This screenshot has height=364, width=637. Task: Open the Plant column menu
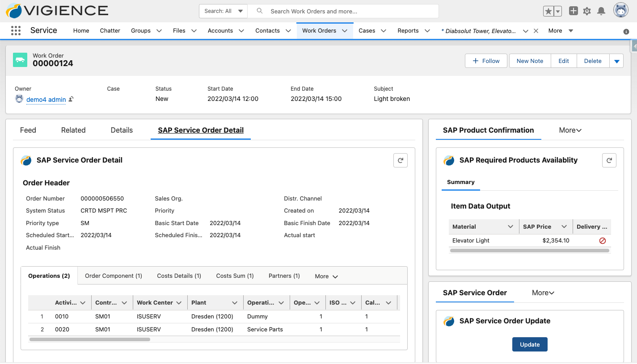coord(235,303)
